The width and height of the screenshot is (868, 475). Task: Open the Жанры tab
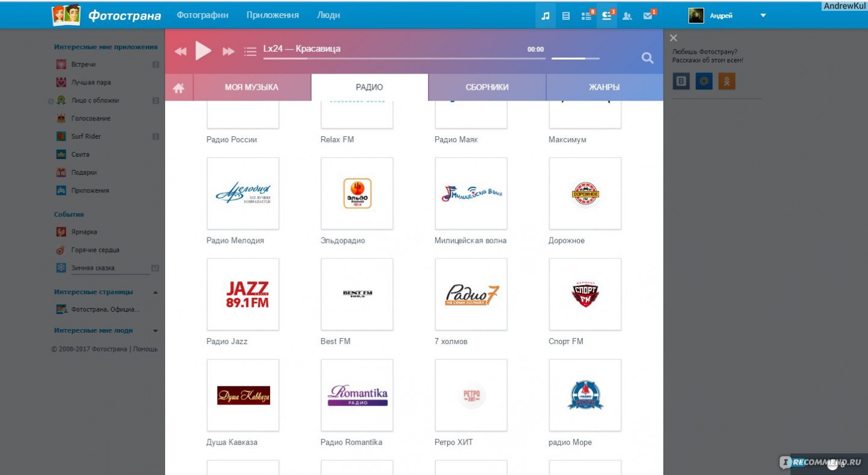coord(604,87)
